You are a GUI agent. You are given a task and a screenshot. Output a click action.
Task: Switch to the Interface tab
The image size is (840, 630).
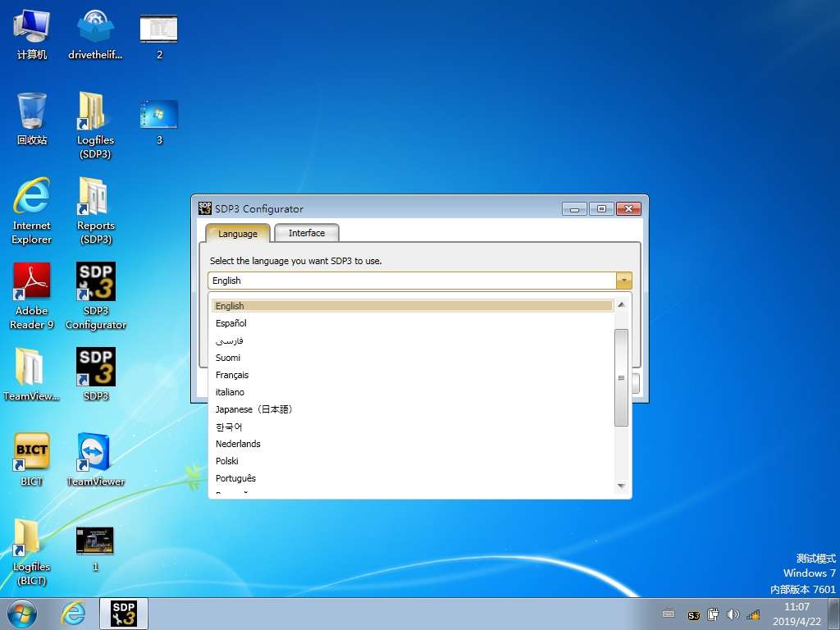tap(307, 233)
